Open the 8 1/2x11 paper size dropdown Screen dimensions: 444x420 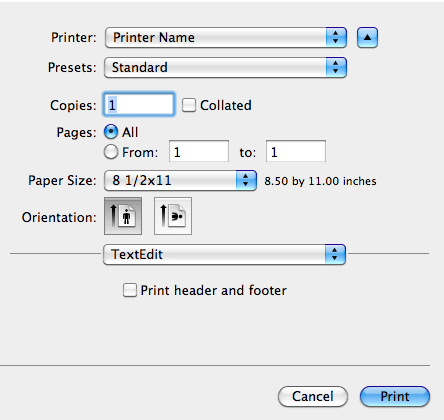click(x=180, y=181)
